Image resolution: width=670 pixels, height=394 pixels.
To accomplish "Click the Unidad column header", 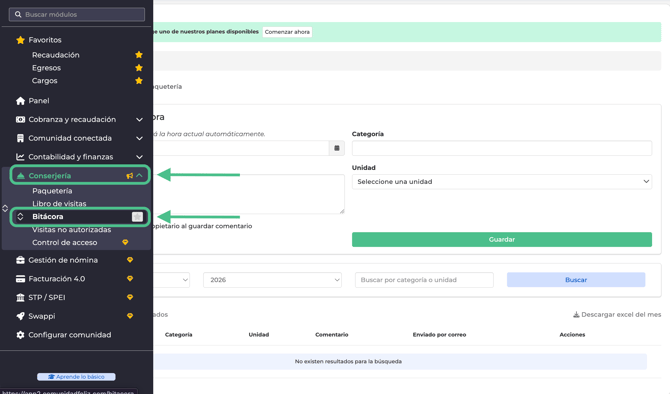I will [259, 335].
